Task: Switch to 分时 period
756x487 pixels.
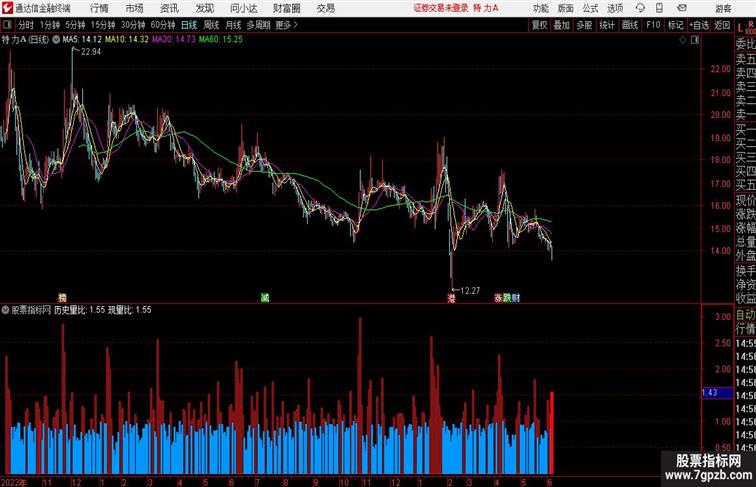Action: 26,25
